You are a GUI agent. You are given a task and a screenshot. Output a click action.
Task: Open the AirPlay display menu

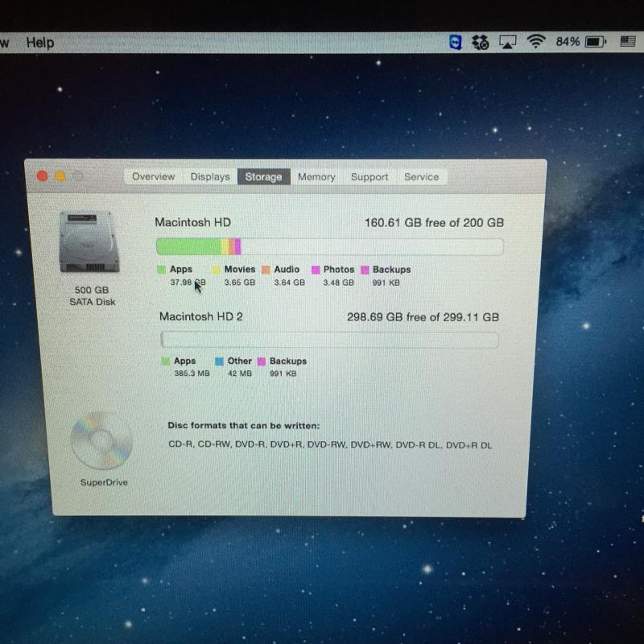click(x=507, y=42)
